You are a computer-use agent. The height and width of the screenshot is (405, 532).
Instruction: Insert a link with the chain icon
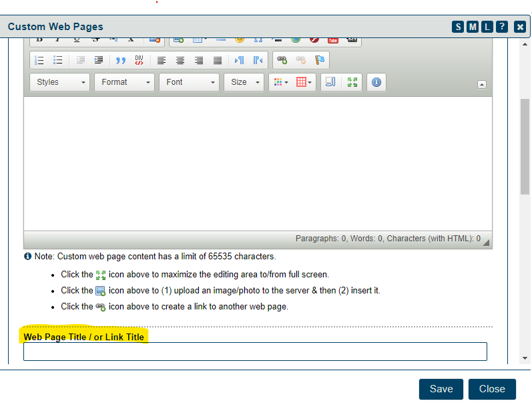click(282, 60)
